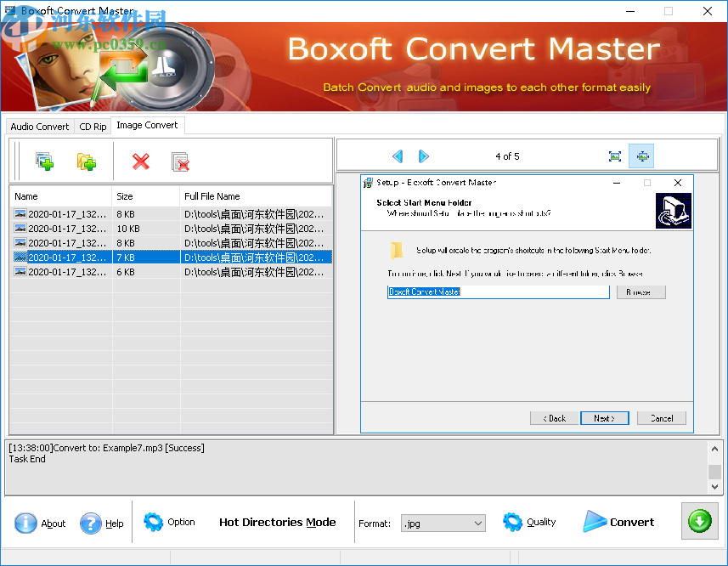Select the actual-size preview icon
The width and height of the screenshot is (728, 566).
coord(641,156)
